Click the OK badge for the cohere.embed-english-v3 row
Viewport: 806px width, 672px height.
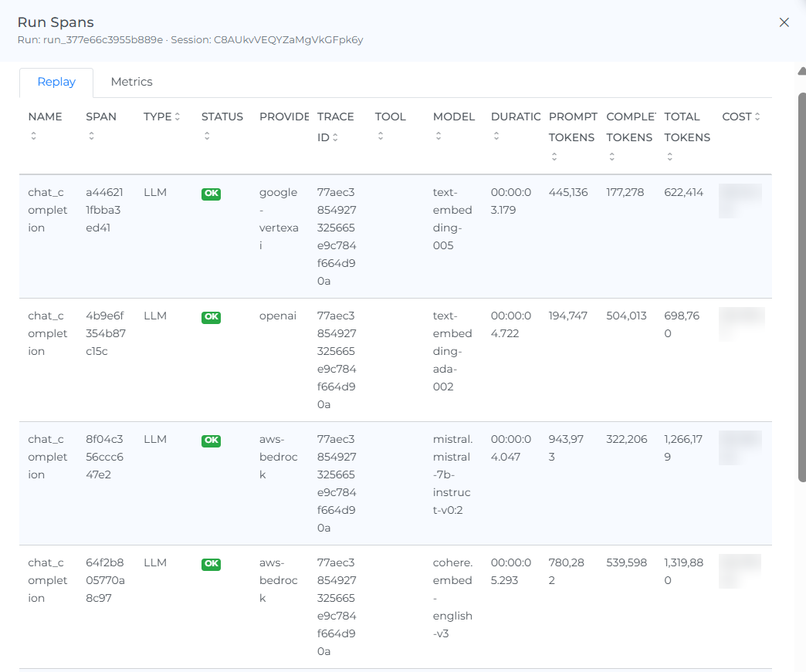212,563
